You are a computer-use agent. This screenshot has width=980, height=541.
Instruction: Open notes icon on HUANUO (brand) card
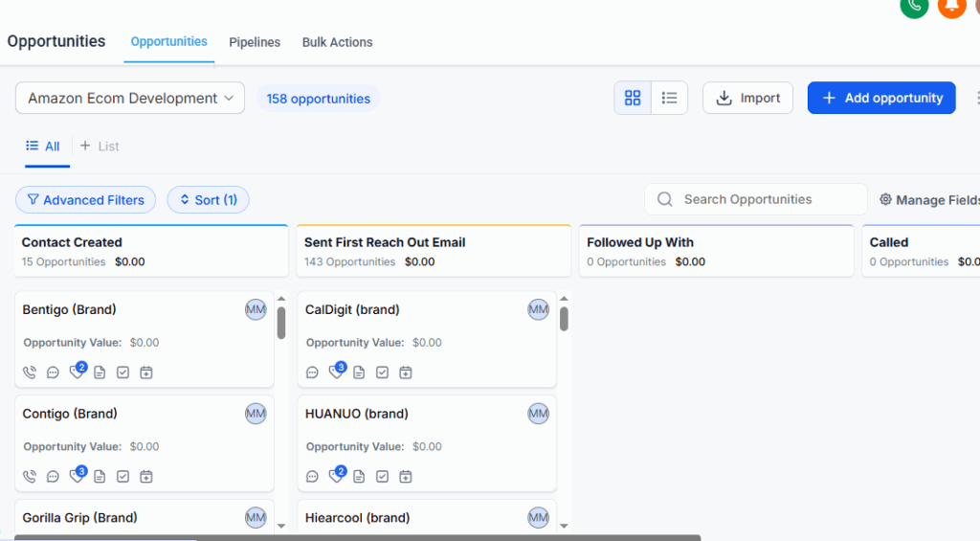click(359, 477)
